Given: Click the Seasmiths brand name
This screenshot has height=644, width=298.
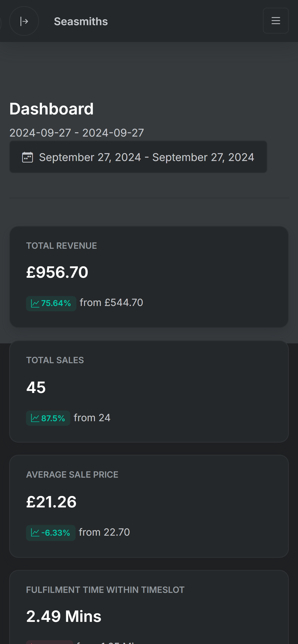Looking at the screenshot, I should (x=81, y=21).
